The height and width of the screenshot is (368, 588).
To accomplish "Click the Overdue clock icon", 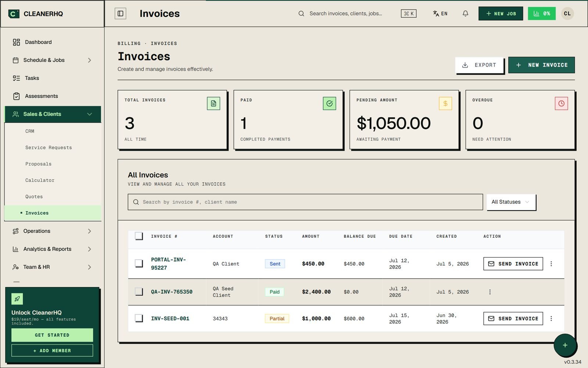I will (562, 103).
